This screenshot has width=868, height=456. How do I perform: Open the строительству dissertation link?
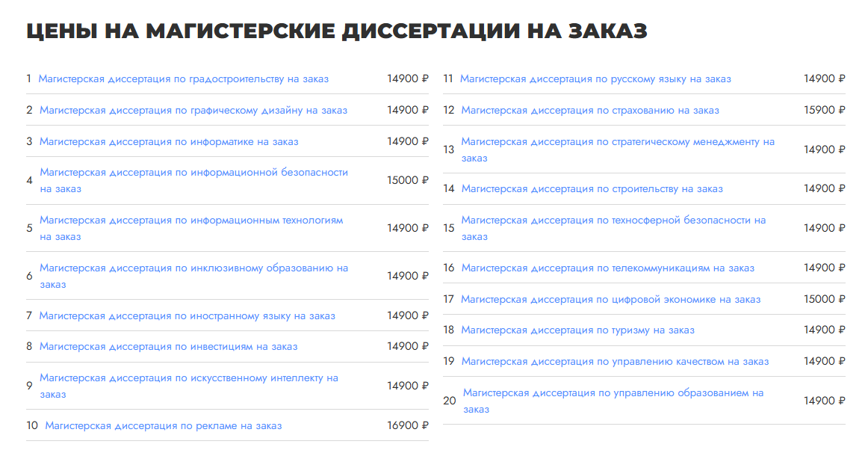tap(592, 189)
